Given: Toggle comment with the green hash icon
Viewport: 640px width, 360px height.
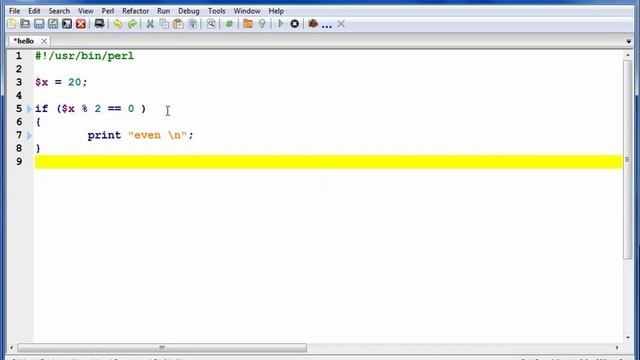Looking at the screenshot, I should (229, 24).
